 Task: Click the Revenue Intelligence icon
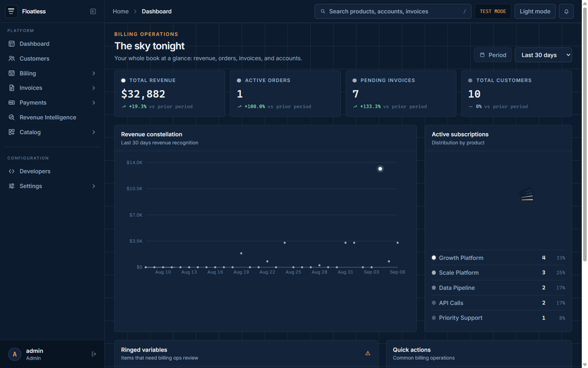click(11, 117)
